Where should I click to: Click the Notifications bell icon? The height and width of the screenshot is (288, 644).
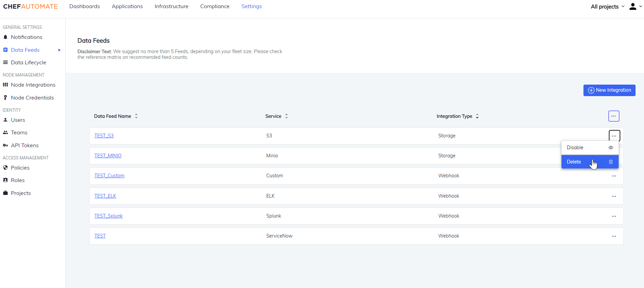pos(5,37)
